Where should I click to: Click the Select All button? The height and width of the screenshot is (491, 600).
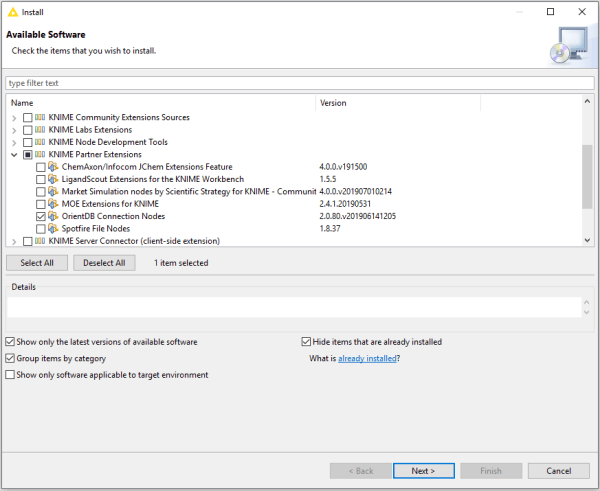(x=37, y=263)
